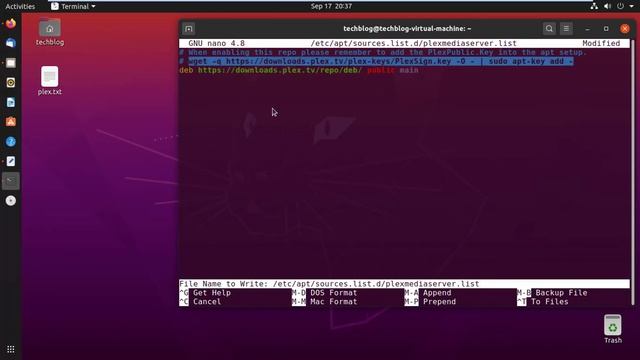Open the system menu arrow

631,6
